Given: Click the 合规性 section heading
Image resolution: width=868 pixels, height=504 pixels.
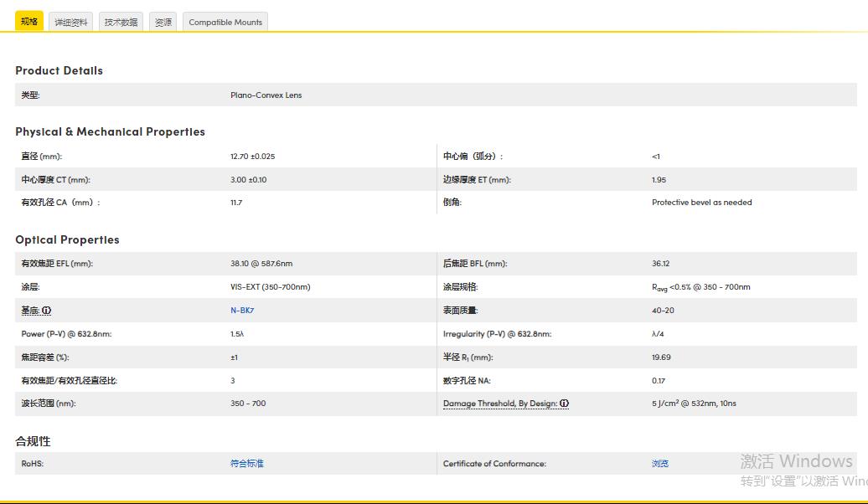Looking at the screenshot, I should [33, 441].
